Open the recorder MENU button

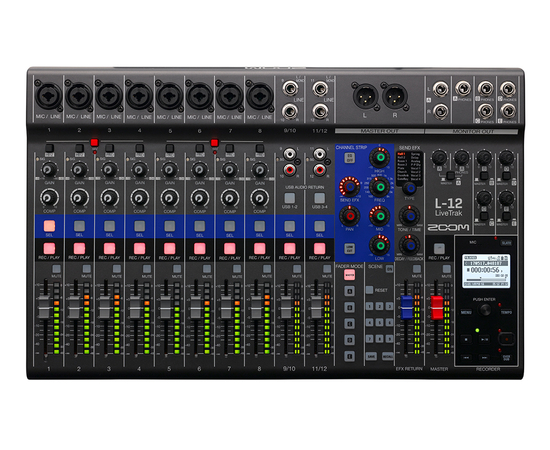click(x=466, y=312)
